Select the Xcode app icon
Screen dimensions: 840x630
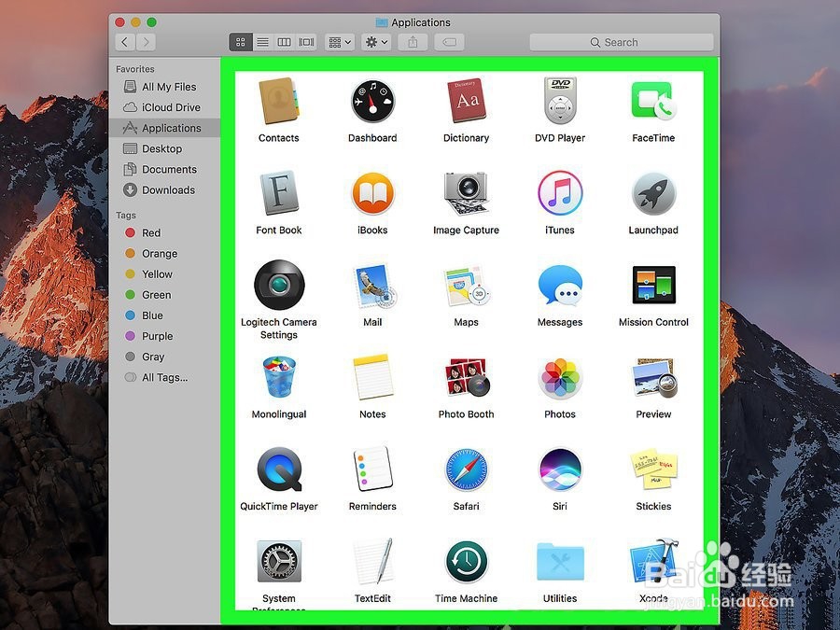[653, 562]
